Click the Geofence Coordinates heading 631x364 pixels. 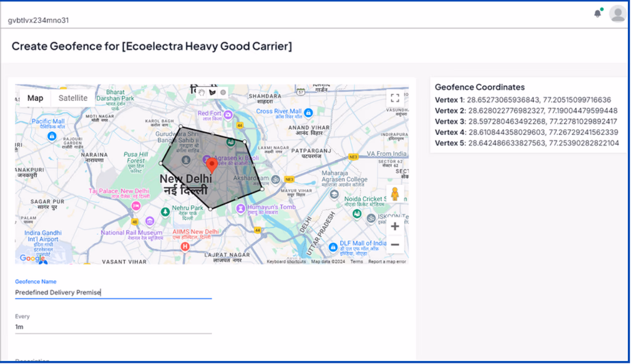click(x=479, y=87)
